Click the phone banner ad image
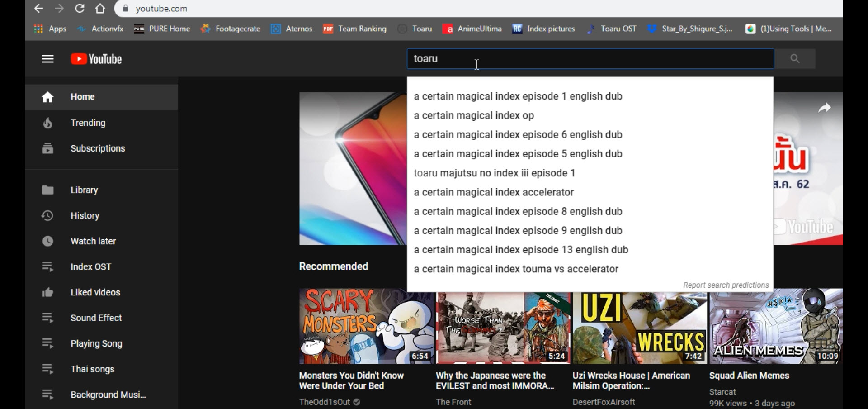 (x=353, y=169)
